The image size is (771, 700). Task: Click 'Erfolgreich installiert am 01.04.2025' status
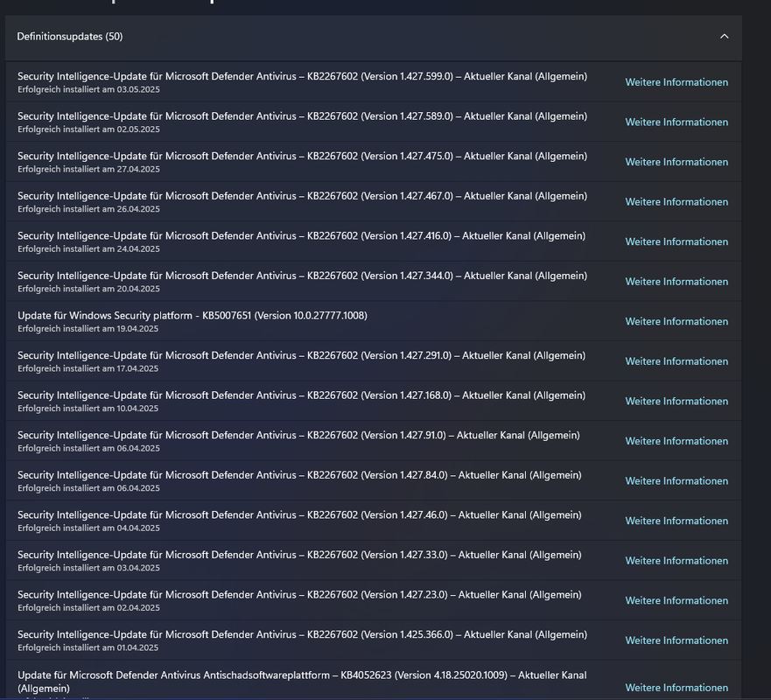coord(88,647)
